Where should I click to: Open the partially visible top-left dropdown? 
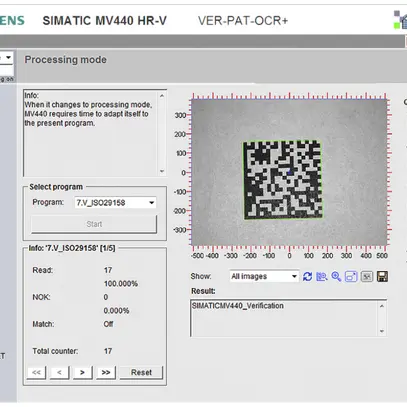(x=6, y=58)
